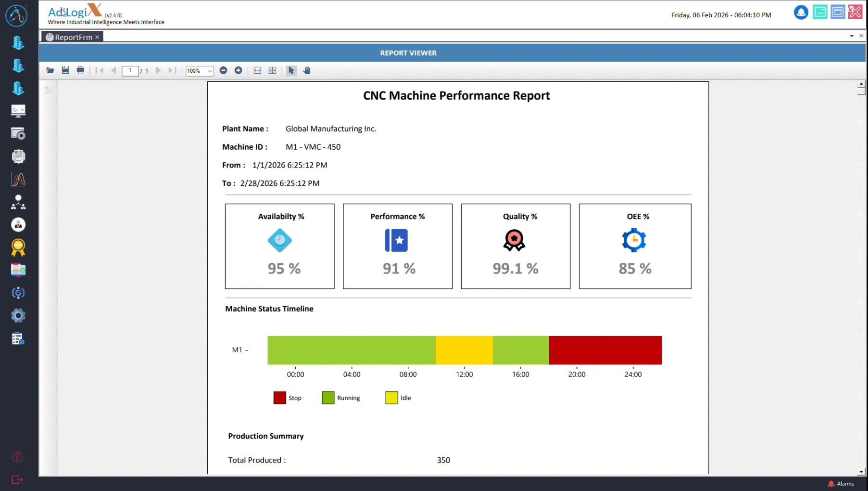This screenshot has width=868, height=491.
Task: Fit report to page width
Action: [257, 70]
